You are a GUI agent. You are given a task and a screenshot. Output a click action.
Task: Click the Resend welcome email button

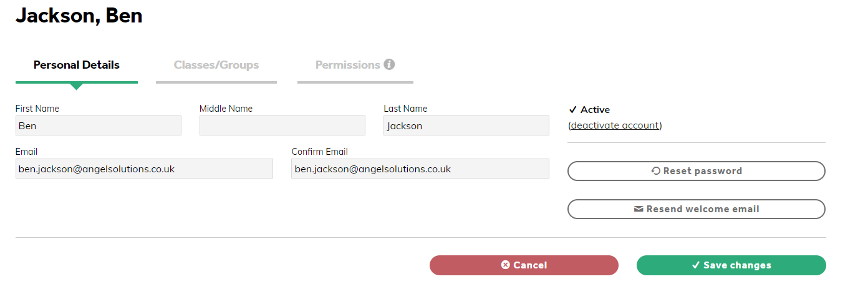point(697,209)
